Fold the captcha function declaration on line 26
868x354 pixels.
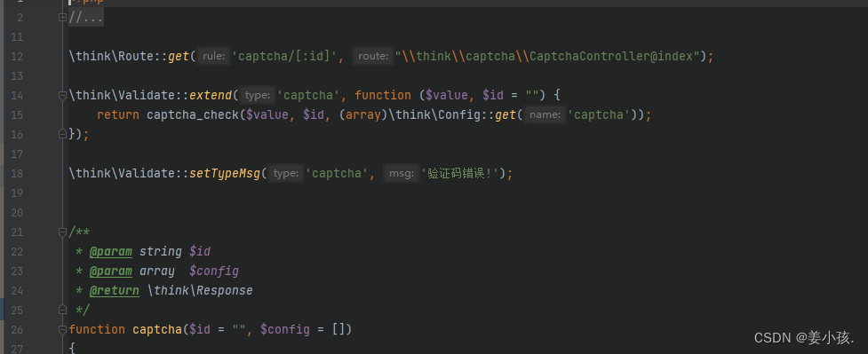click(x=62, y=330)
